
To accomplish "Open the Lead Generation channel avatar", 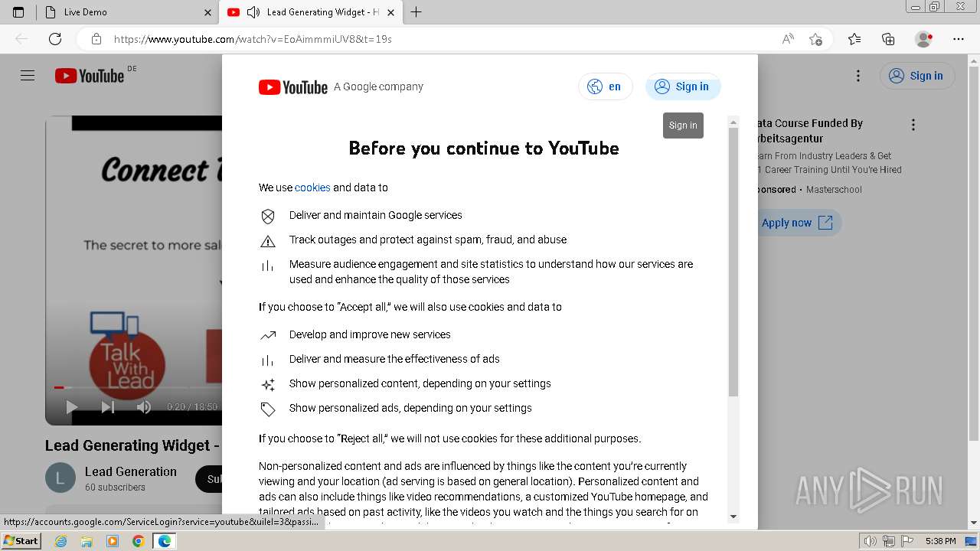I will [60, 478].
